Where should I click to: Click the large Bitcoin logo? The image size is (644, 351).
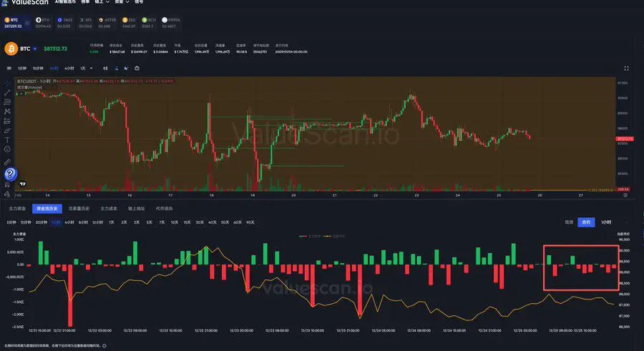(11, 49)
